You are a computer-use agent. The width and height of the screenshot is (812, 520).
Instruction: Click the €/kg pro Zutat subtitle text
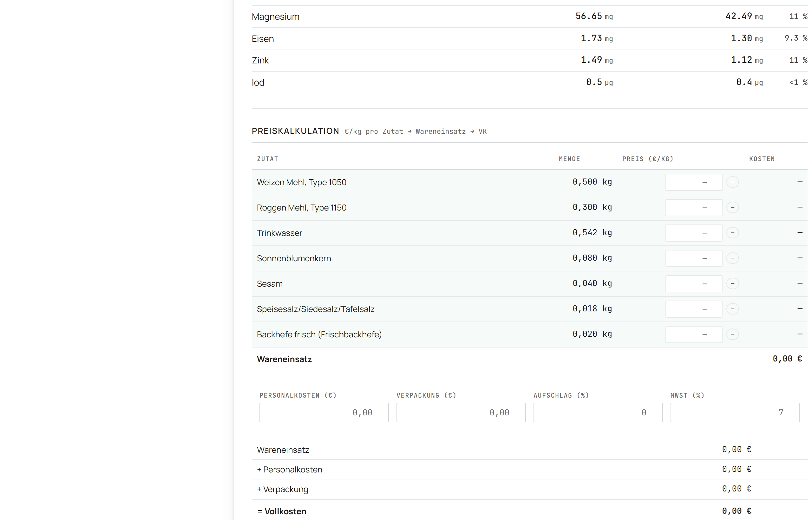(416, 132)
